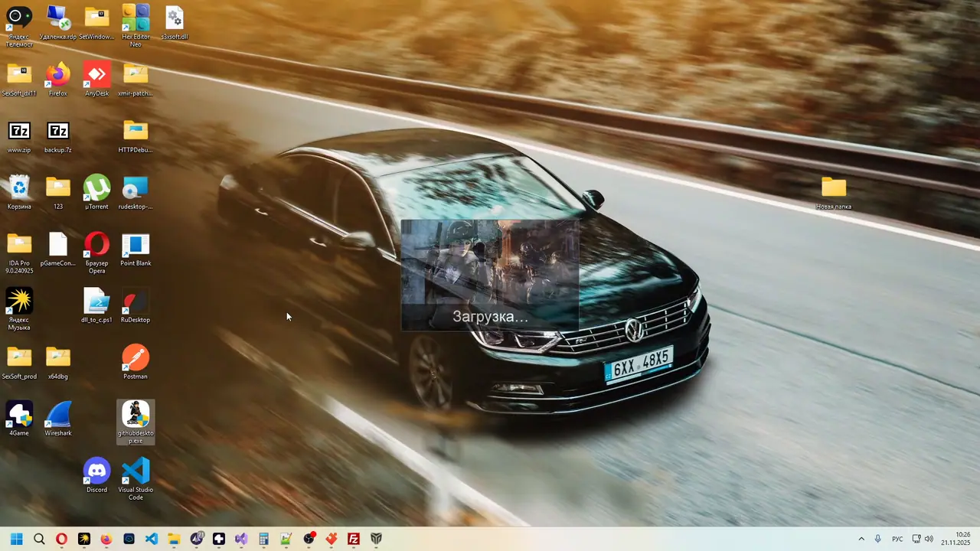Image resolution: width=980 pixels, height=551 pixels.
Task: Select the pGameCon... file
Action: 58,249
